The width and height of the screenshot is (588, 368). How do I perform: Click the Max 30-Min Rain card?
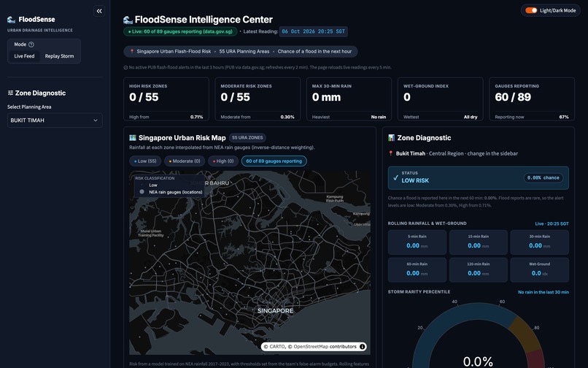point(349,99)
